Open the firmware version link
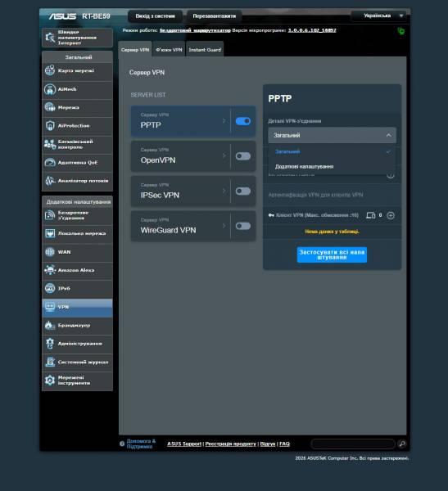The width and height of the screenshot is (448, 491). point(312,30)
